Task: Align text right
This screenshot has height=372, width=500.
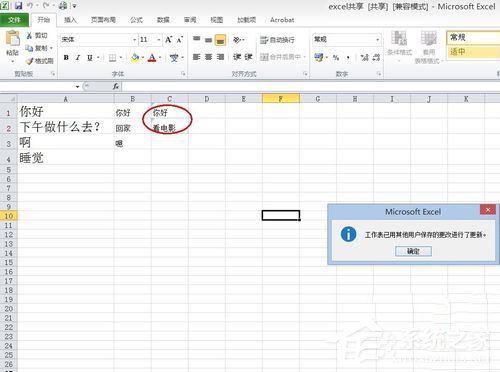Action: pos(220,57)
